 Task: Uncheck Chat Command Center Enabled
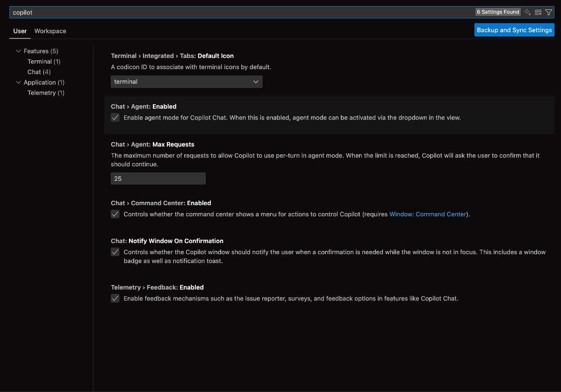pyautogui.click(x=115, y=214)
